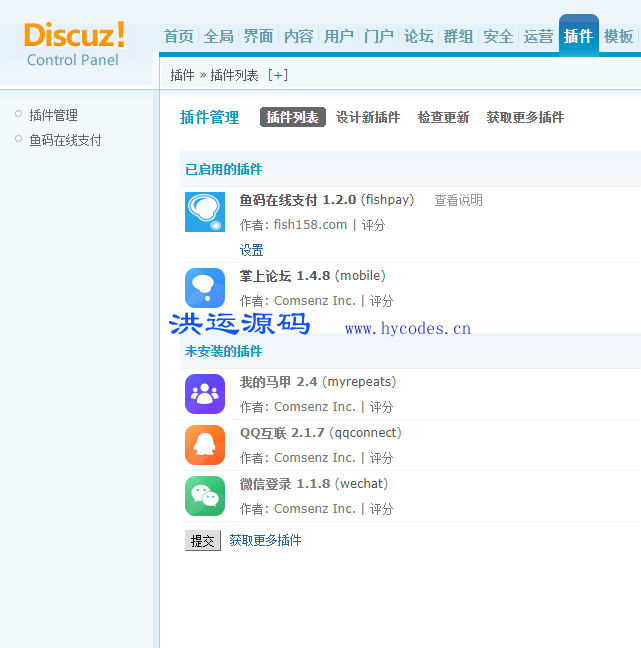The image size is (641, 648).
Task: Click the 微信登录 1.1.8 plugin title
Action: (285, 484)
